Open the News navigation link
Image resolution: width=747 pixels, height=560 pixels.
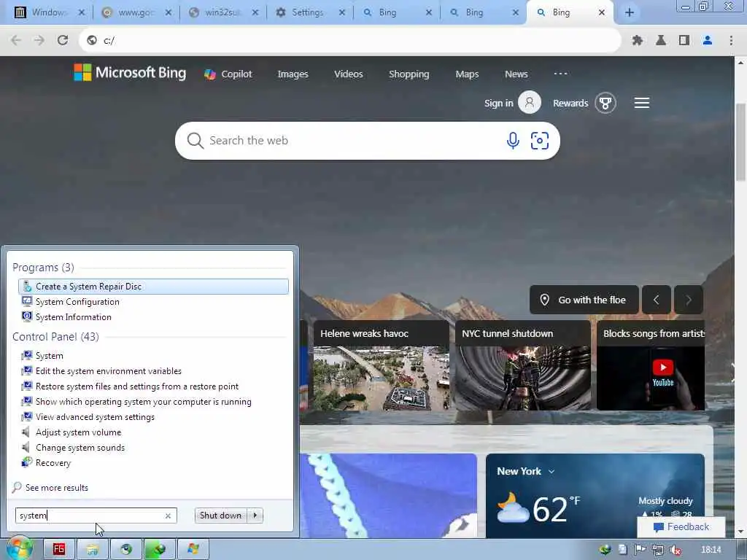pyautogui.click(x=516, y=74)
